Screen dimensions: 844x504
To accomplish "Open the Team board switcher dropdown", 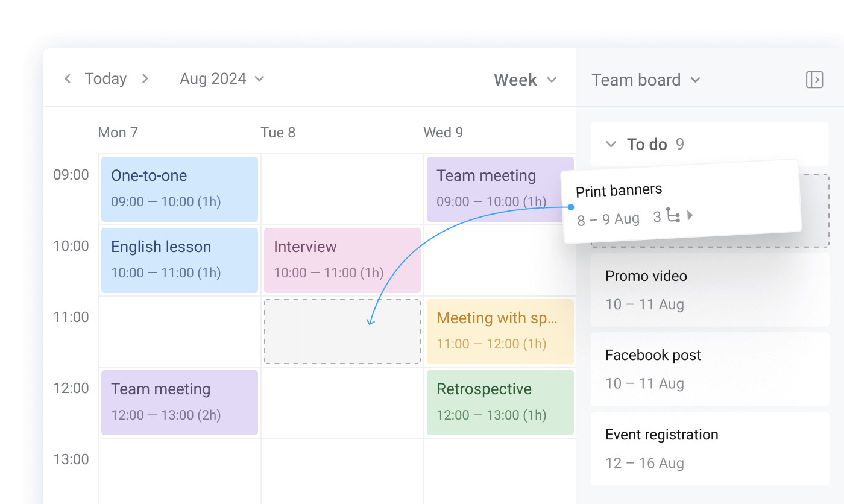I will tap(645, 79).
